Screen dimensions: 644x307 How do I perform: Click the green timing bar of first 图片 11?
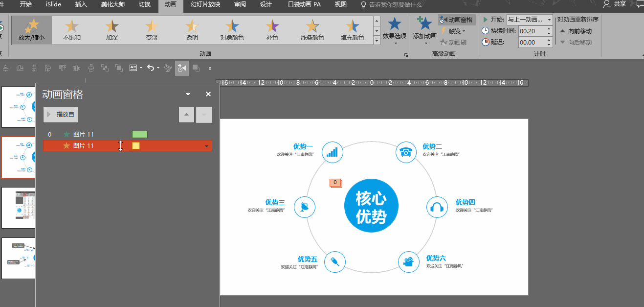[139, 135]
